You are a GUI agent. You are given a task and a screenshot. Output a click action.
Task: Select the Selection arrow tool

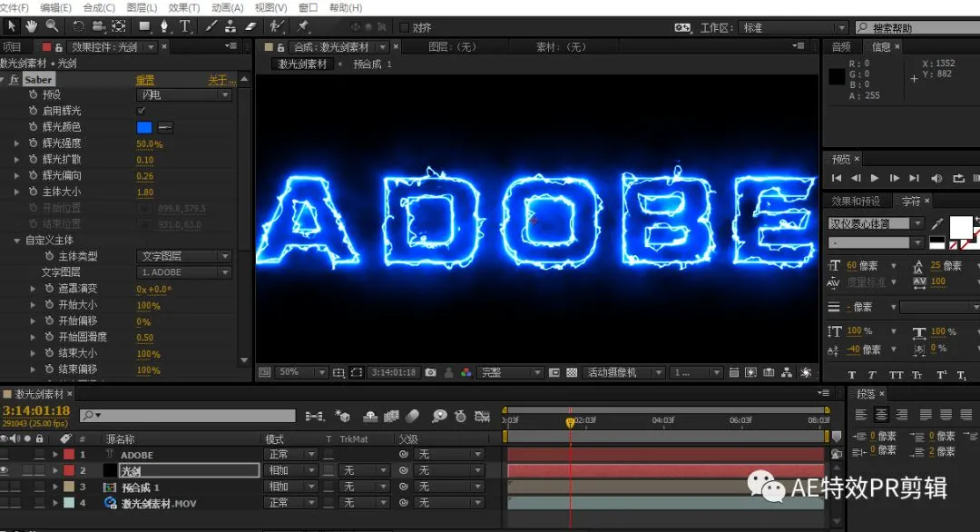click(11, 26)
